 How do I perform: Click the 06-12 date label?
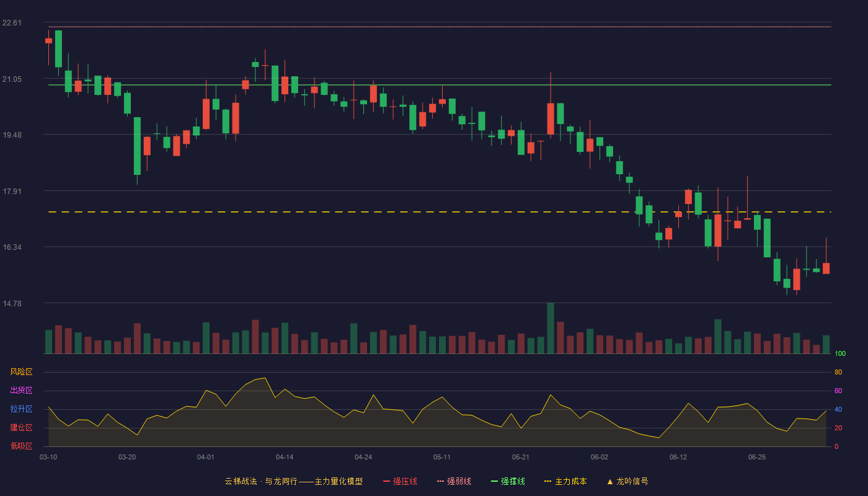[x=678, y=457]
